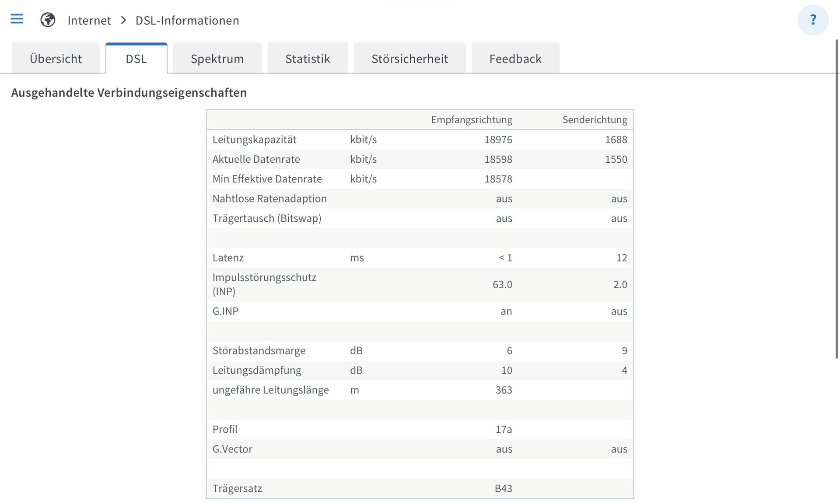The height and width of the screenshot is (504, 840).
Task: Click the Trägersatz value B43
Action: (x=503, y=488)
